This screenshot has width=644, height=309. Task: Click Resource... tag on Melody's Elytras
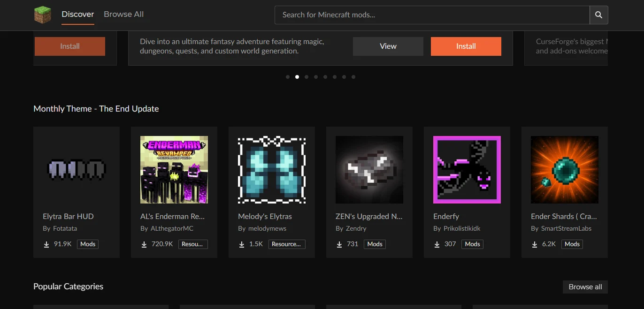coord(287,244)
